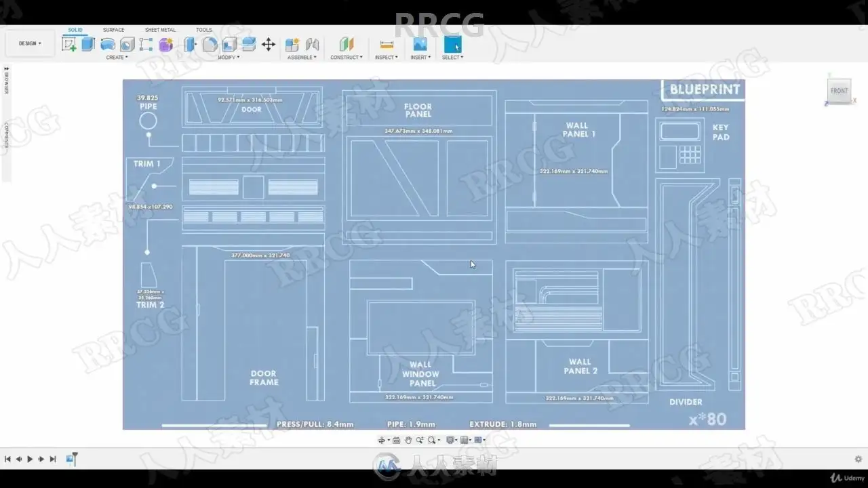Expand the Create menu dropdown
This screenshot has height=488, width=868.
point(117,58)
